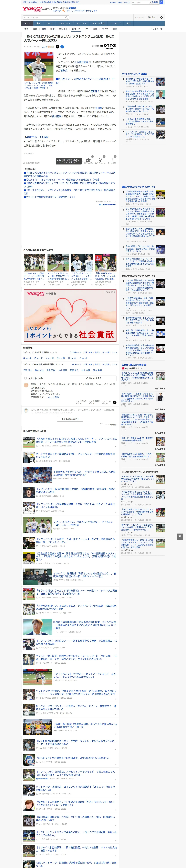
Task: React with わかりやすい lightbulb icon
Action: point(100,160)
